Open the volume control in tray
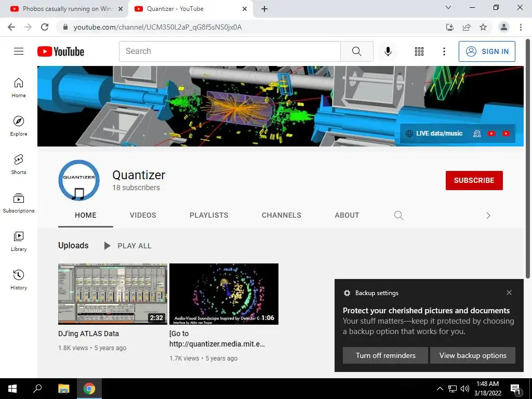The width and height of the screenshot is (532, 399). tap(465, 389)
